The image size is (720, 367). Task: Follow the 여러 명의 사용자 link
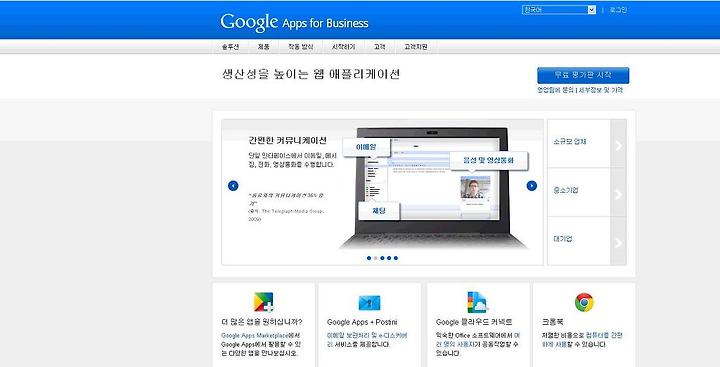point(478,340)
